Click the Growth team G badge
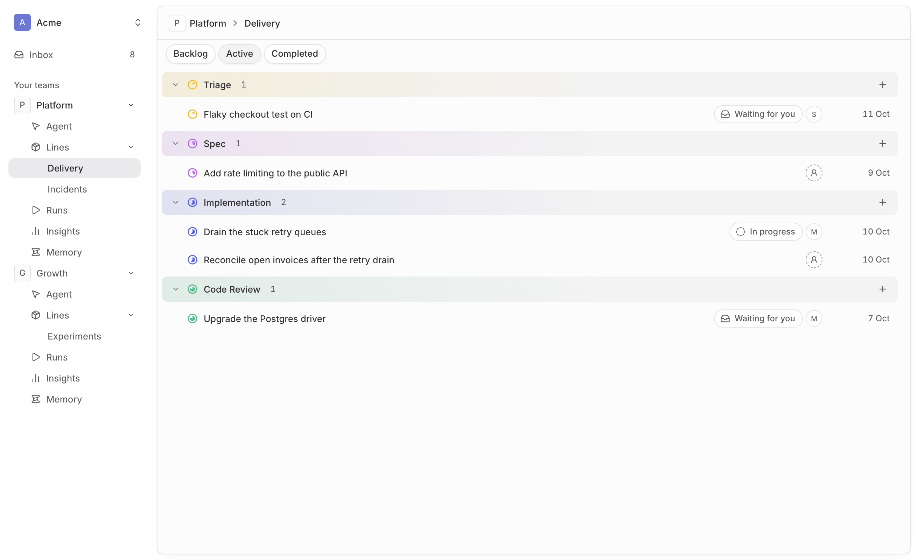The width and height of the screenshot is (924, 560). [22, 273]
